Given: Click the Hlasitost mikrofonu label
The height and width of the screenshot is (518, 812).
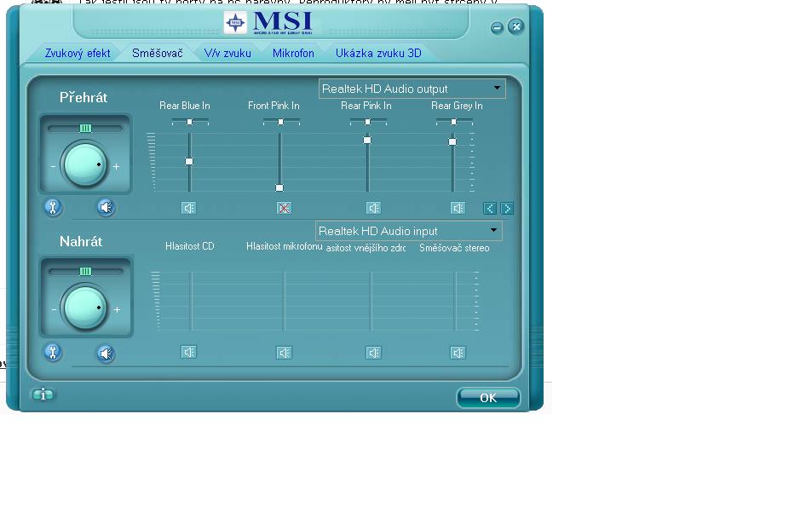Looking at the screenshot, I should point(285,246).
